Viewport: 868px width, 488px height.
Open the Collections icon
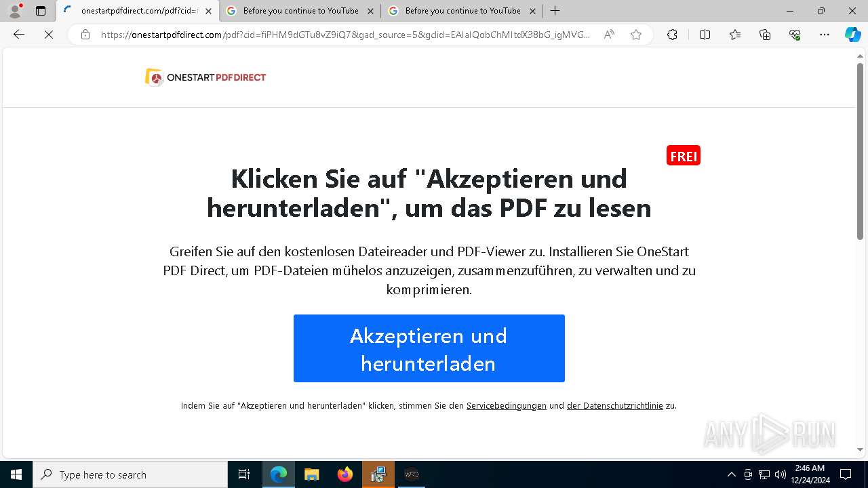coord(765,35)
